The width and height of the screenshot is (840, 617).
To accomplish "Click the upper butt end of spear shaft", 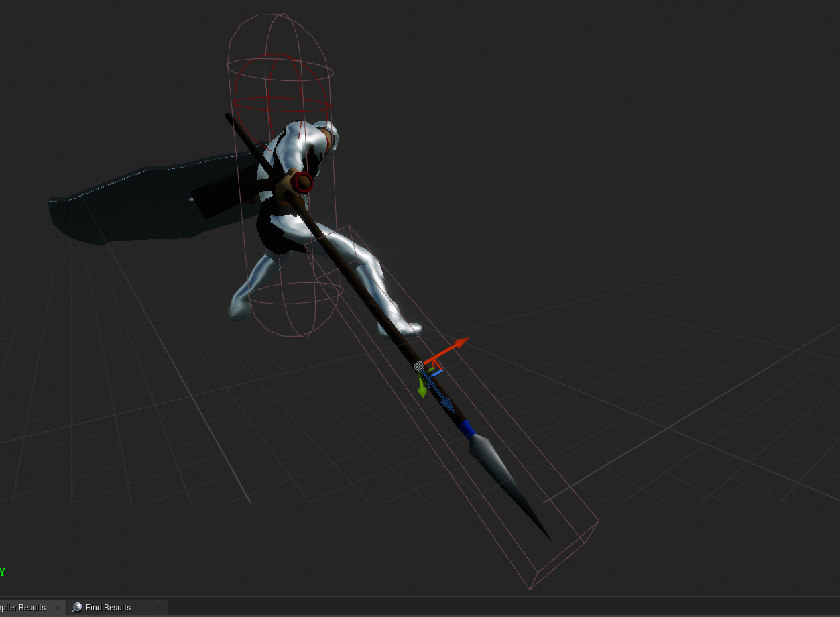I will coord(229,117).
